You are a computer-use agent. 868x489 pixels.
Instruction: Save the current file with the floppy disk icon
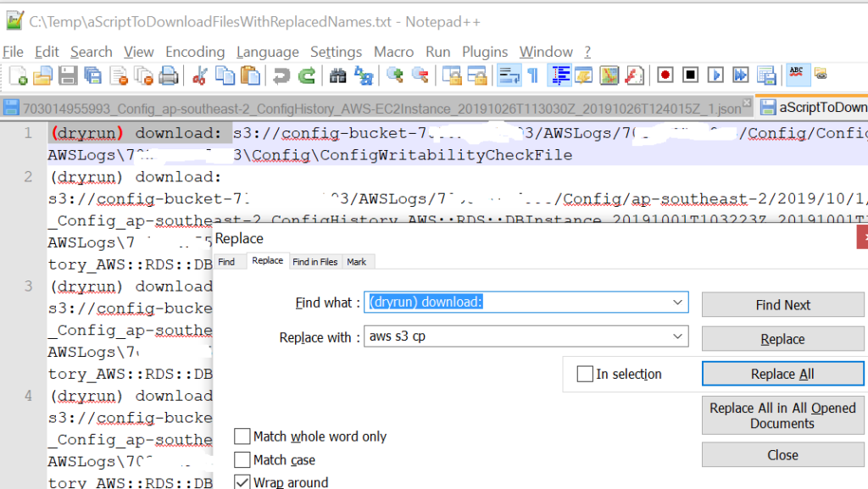coord(68,75)
